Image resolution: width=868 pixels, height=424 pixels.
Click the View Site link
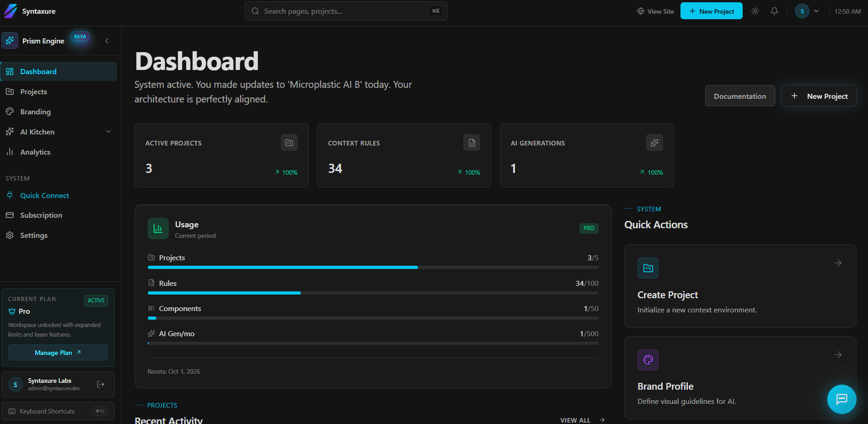[x=655, y=11]
